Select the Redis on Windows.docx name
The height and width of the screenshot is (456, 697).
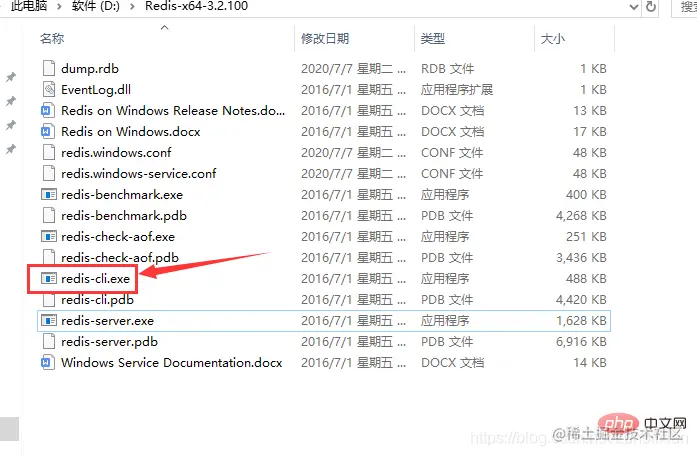click(131, 132)
